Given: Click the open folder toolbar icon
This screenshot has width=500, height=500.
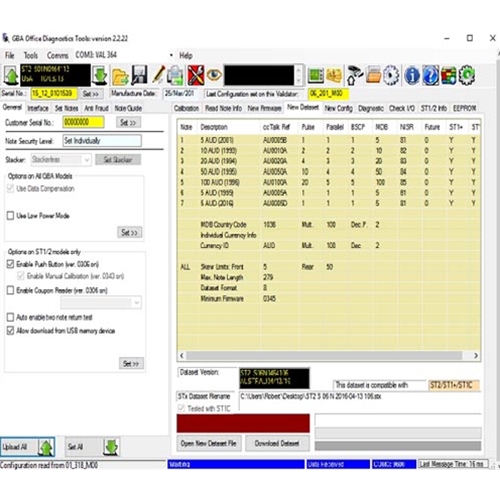Looking at the screenshot, I should (x=120, y=76).
